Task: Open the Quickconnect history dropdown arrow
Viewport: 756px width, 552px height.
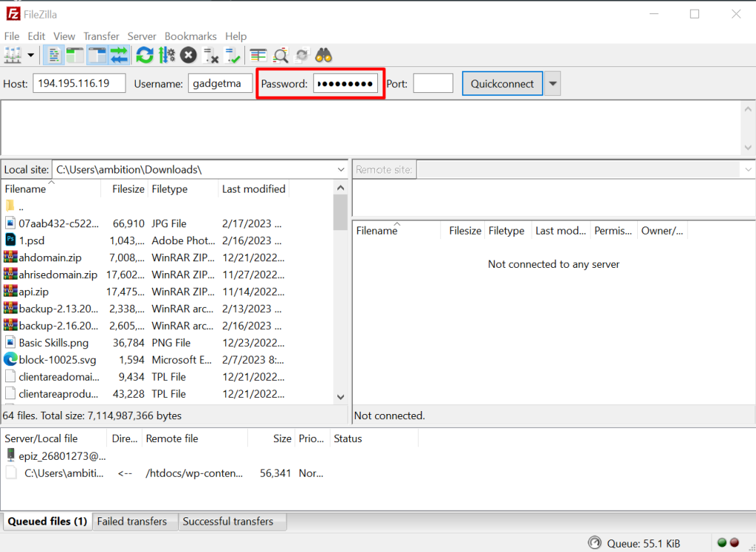Action: [552, 83]
